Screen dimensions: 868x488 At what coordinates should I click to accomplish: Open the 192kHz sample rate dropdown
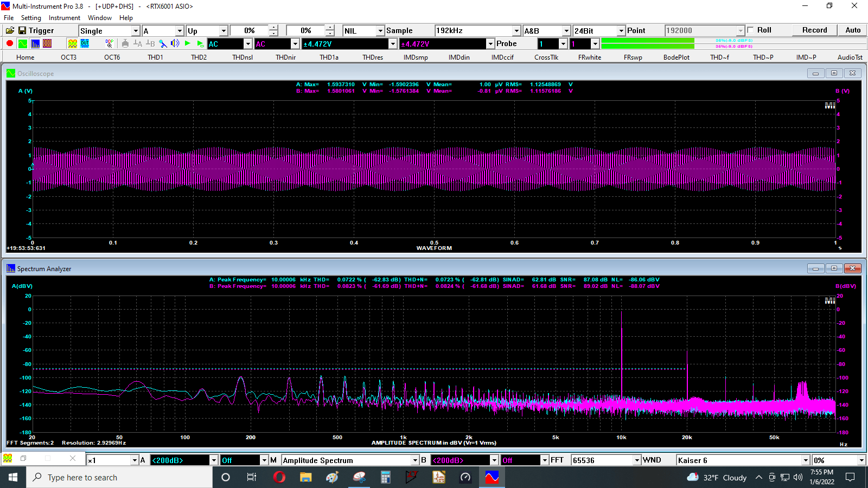[x=516, y=31]
